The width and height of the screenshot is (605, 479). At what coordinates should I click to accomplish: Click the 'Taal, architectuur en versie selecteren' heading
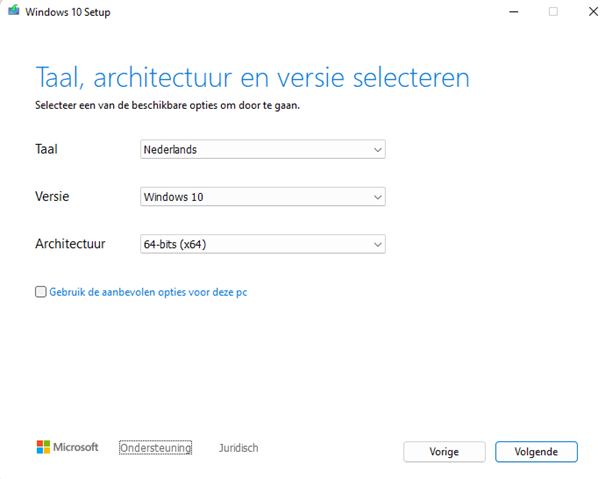[x=252, y=78]
